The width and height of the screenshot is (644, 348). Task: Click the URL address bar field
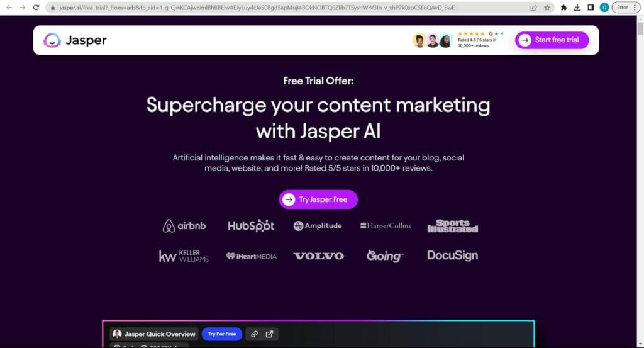[x=283, y=8]
